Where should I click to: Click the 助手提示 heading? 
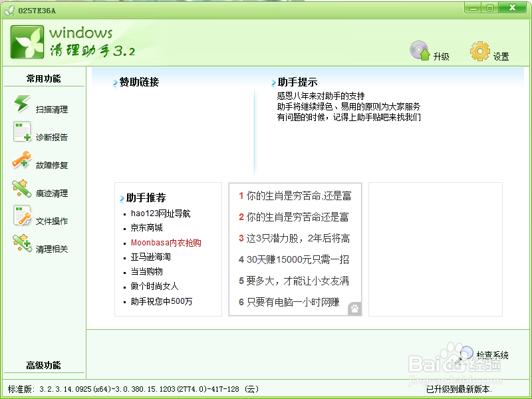[x=297, y=82]
